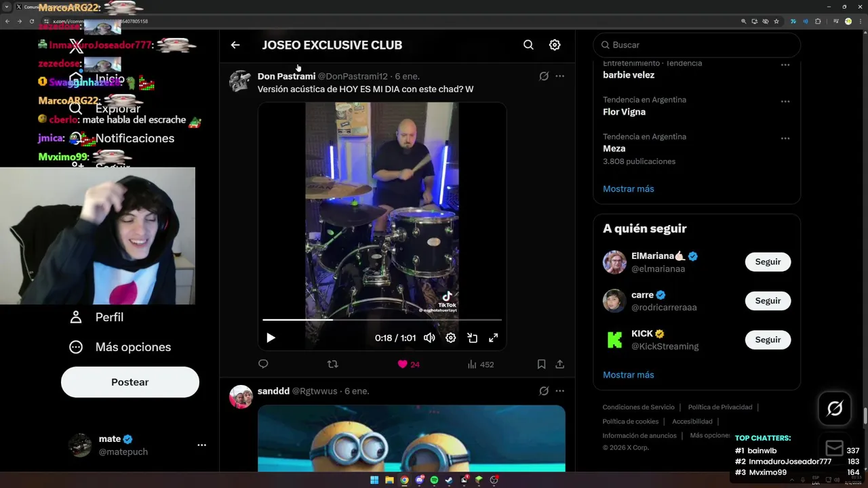Viewport: 868px width, 488px height.
Task: Go back using the JOSEO EXCLUSIVE CLUB arrow
Action: tap(235, 45)
